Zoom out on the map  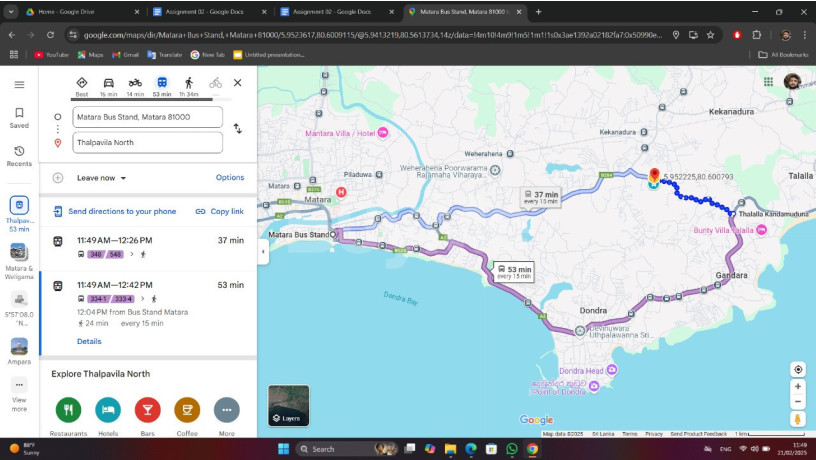pyautogui.click(x=798, y=402)
